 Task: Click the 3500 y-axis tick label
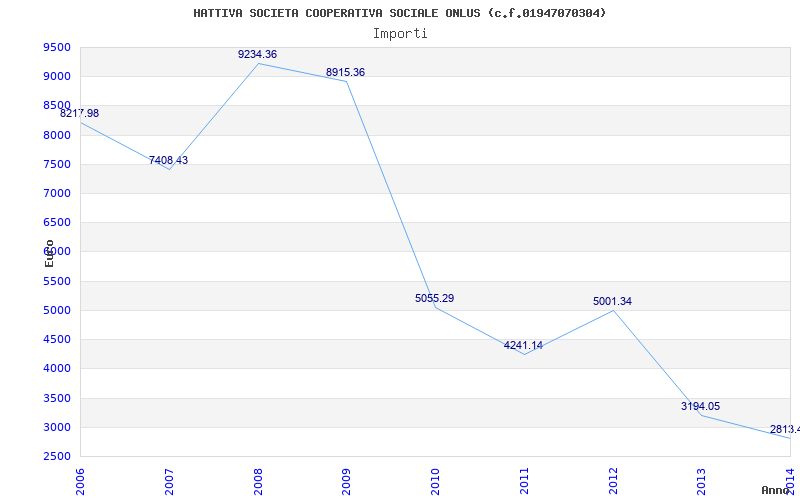click(57, 398)
